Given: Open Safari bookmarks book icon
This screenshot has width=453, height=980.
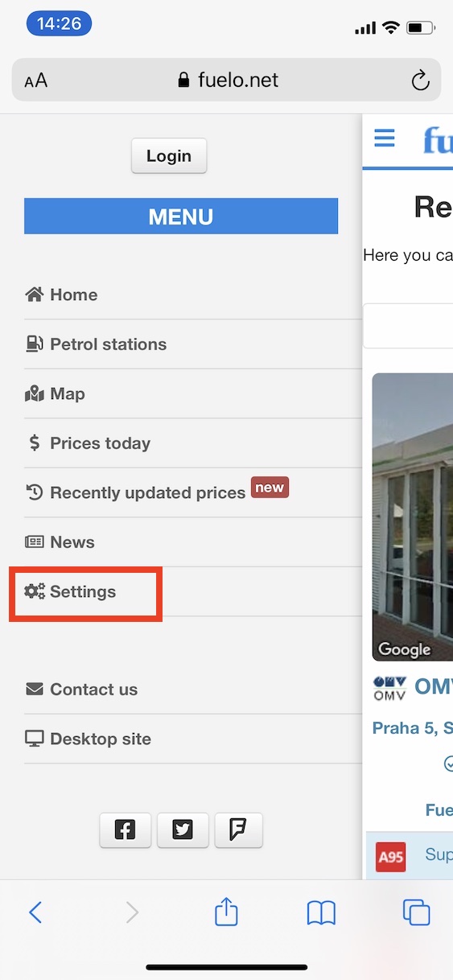Looking at the screenshot, I should tap(321, 912).
